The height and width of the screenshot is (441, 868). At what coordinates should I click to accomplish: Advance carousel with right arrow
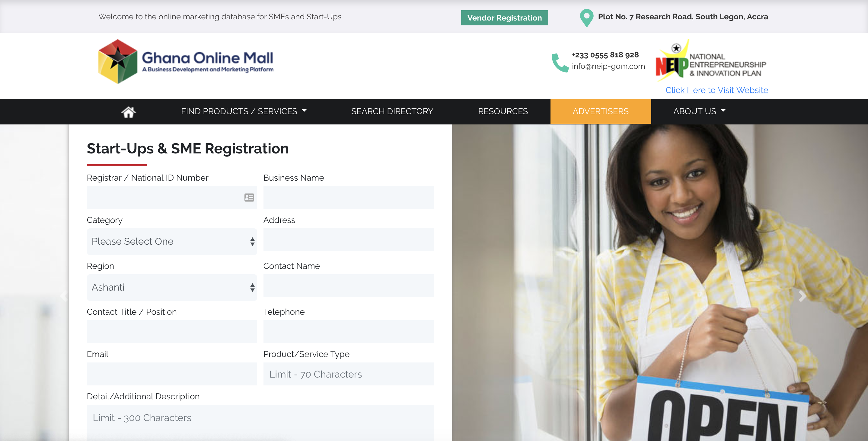click(802, 296)
